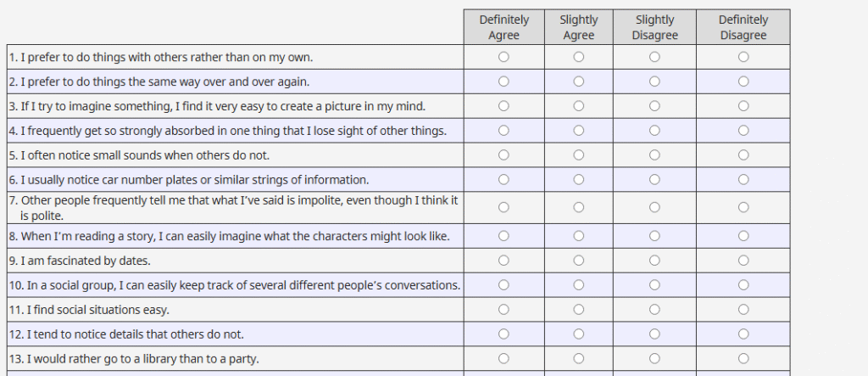Viewport: 868px width, 376px height.
Task: Choose Definitely Agree for fascinated by dates
Action: pyautogui.click(x=504, y=261)
